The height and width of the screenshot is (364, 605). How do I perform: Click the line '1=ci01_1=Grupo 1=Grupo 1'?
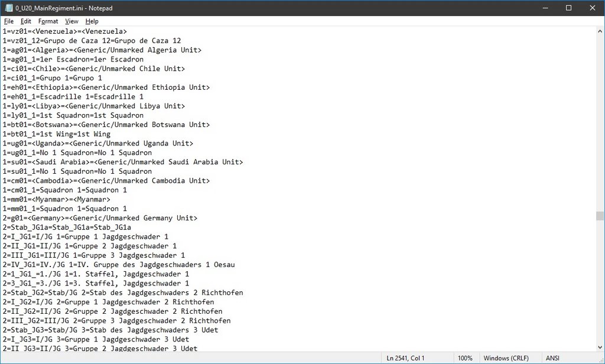53,78
